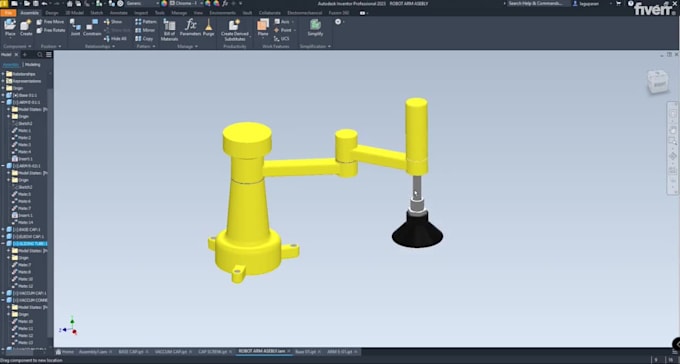This screenshot has height=364, width=680.
Task: Toggle Hide All relationships
Action: pyautogui.click(x=115, y=39)
